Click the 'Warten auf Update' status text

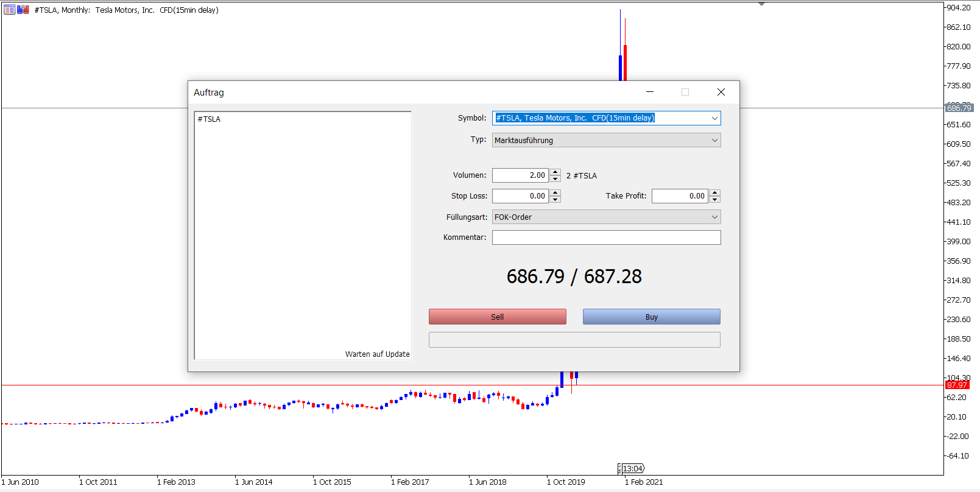tap(378, 354)
